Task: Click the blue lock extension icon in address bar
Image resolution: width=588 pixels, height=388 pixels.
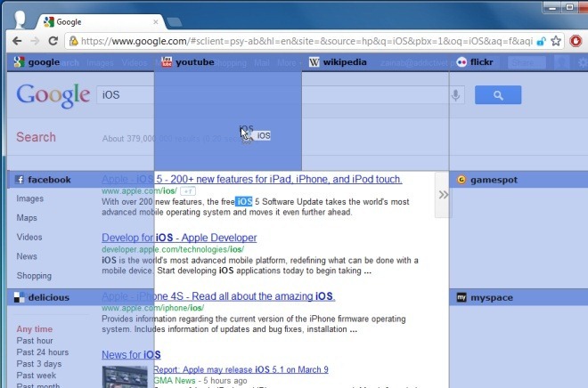Action: 541,41
